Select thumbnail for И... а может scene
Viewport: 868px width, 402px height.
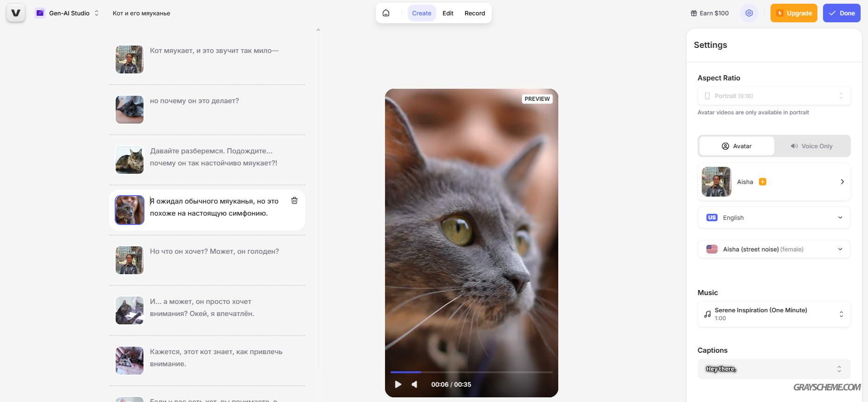pos(130,310)
